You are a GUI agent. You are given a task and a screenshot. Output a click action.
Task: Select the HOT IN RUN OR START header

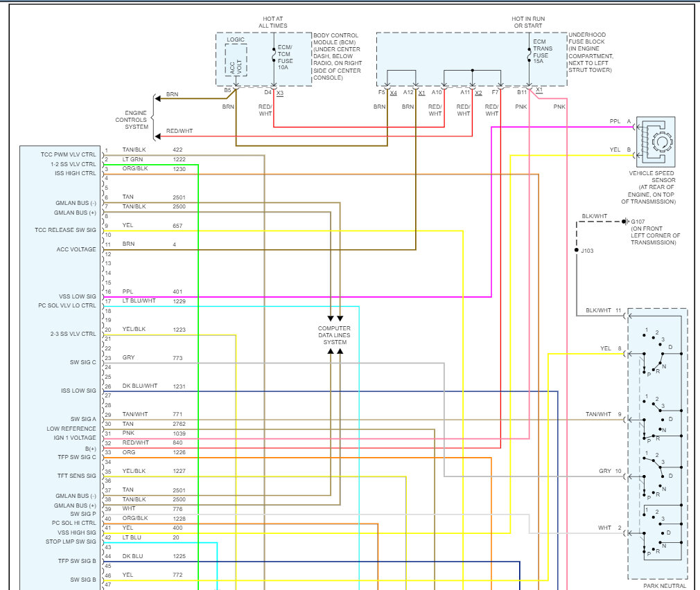pyautogui.click(x=528, y=21)
